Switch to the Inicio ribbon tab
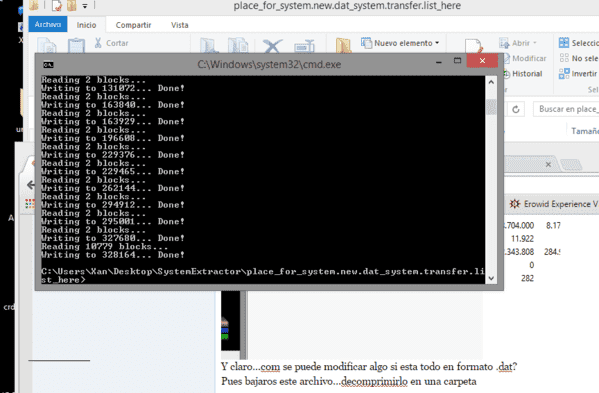 coord(86,25)
